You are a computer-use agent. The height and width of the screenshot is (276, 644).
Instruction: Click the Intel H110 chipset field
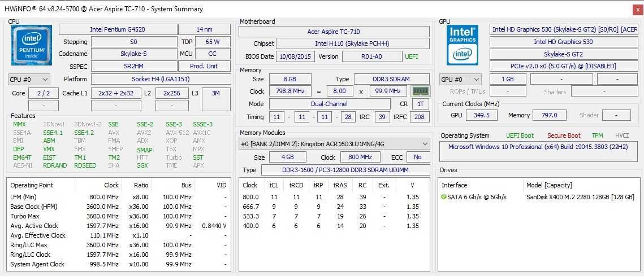coord(353,43)
